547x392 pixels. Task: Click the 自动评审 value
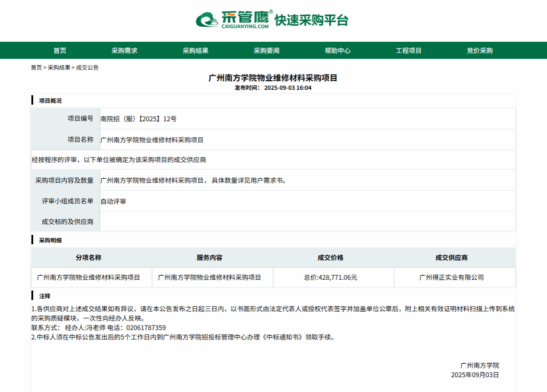tap(113, 202)
